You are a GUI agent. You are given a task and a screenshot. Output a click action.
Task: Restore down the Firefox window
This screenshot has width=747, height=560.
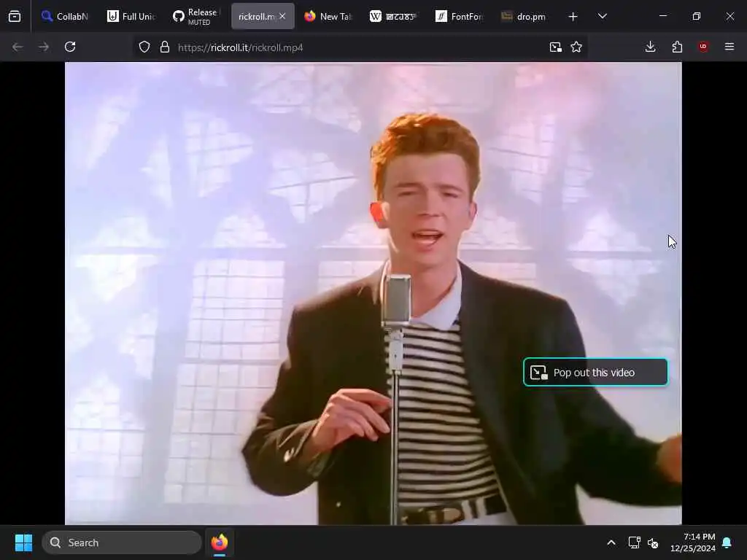tap(697, 16)
